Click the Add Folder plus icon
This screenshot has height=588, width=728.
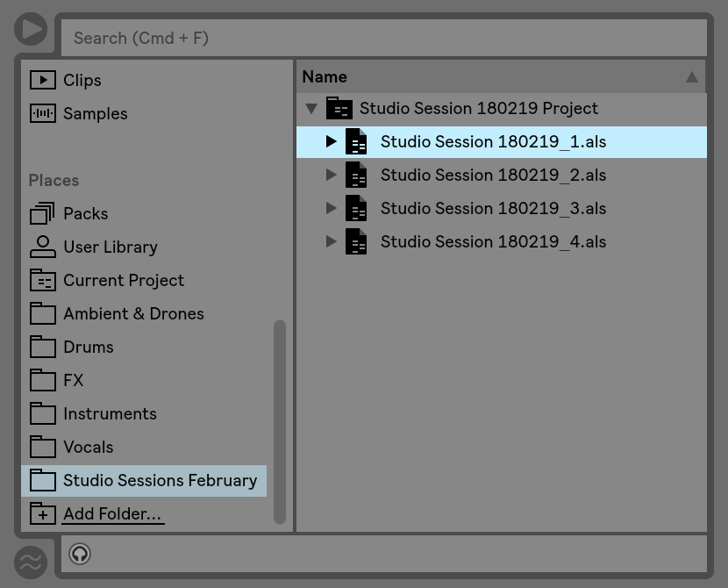pos(42,514)
